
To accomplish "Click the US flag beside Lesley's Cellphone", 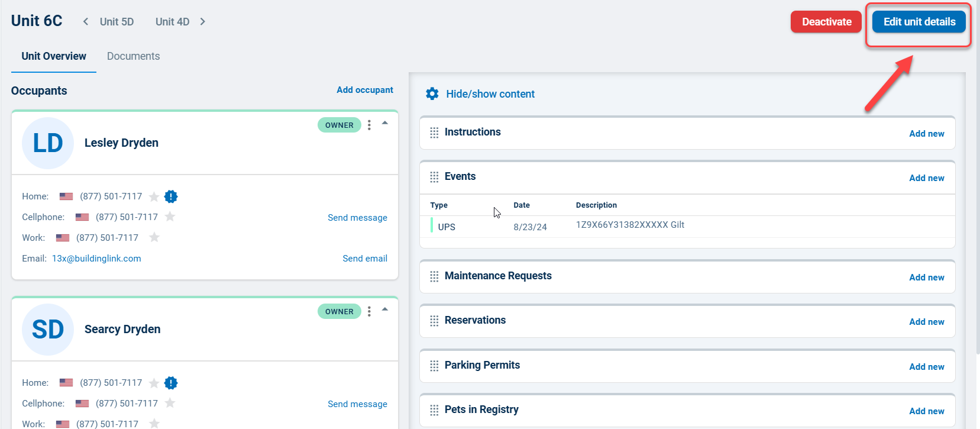I will click(82, 217).
